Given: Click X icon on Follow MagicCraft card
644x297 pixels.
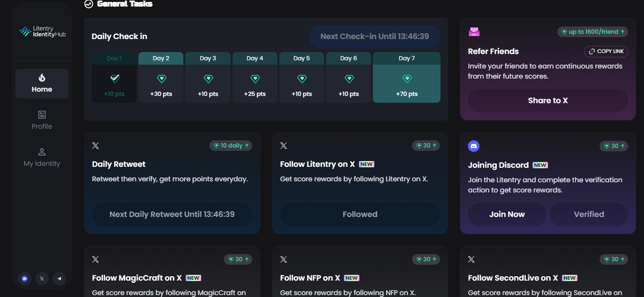Looking at the screenshot, I should (x=96, y=259).
